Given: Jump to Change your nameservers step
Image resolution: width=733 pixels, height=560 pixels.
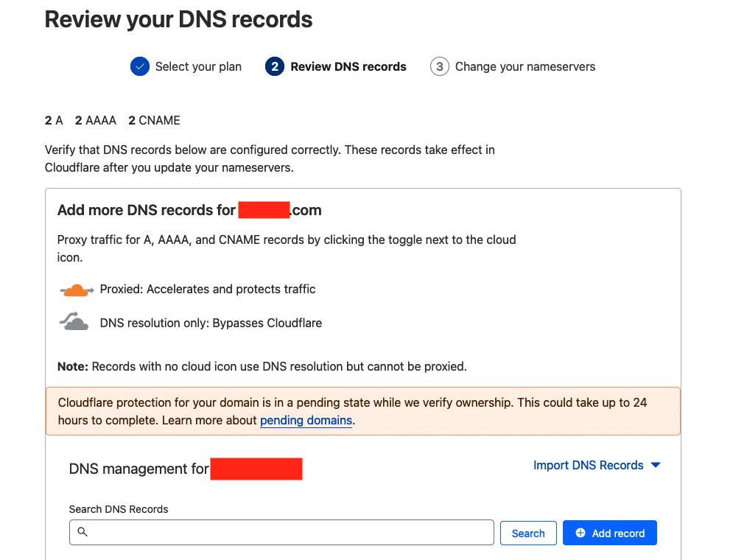Looking at the screenshot, I should [x=525, y=67].
